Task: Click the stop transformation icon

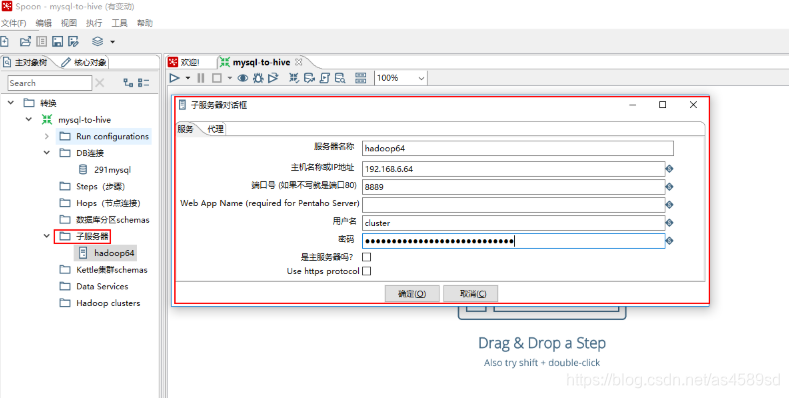Action: click(x=216, y=78)
